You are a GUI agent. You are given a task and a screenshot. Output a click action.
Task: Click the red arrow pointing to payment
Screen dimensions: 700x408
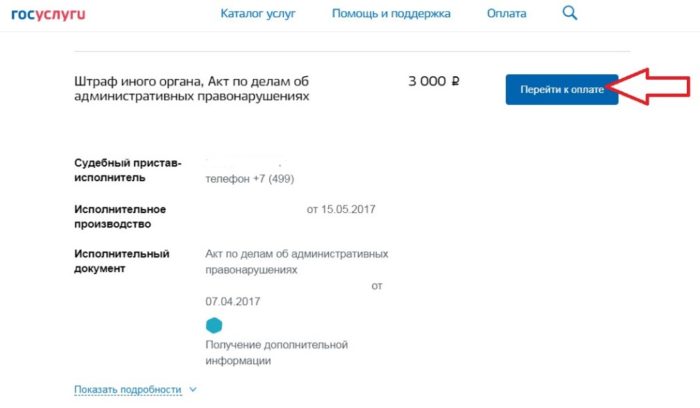pyautogui.click(x=650, y=87)
